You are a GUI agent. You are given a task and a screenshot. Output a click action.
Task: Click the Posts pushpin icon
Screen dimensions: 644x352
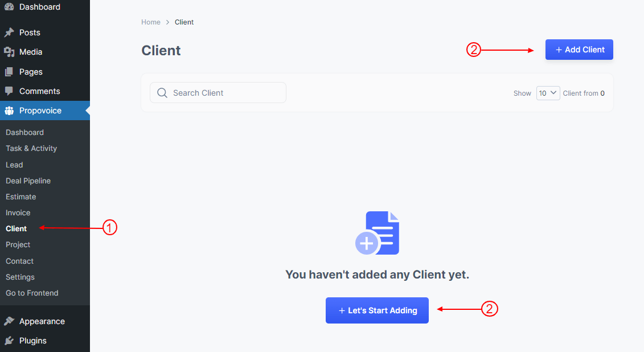click(9, 32)
